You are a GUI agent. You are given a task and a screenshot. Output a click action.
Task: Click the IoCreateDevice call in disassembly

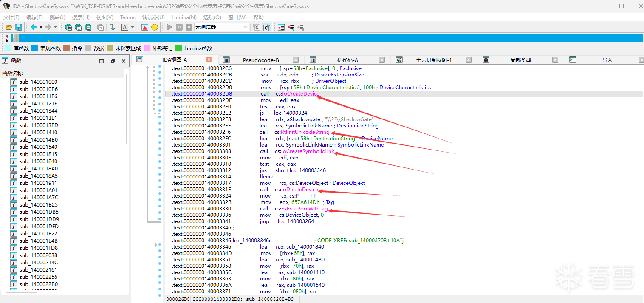pyautogui.click(x=301, y=94)
